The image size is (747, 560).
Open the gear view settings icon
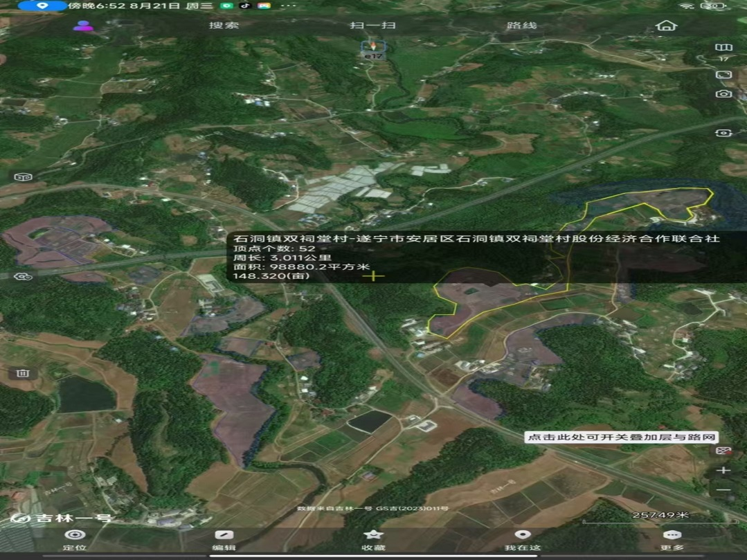(23, 277)
